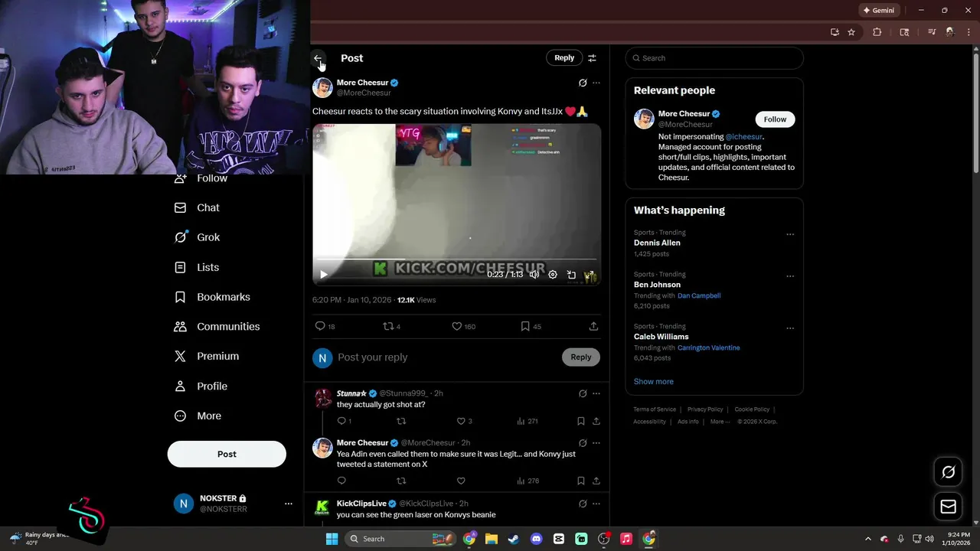This screenshot has width=980, height=551.
Task: Open options for Caleb Williams trend
Action: [790, 328]
